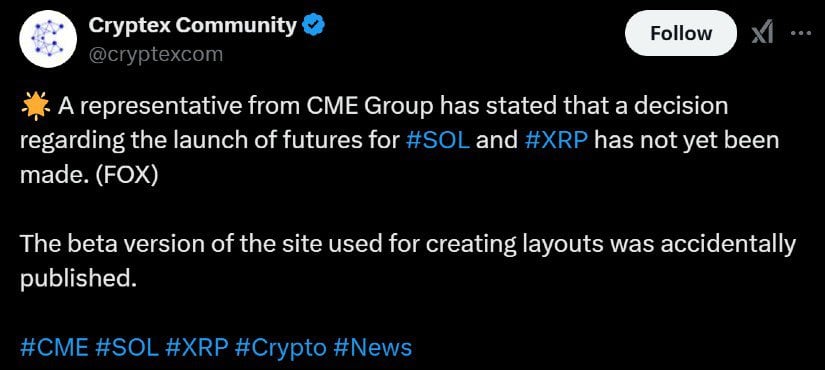Open the Grok xAI icon

click(x=762, y=34)
